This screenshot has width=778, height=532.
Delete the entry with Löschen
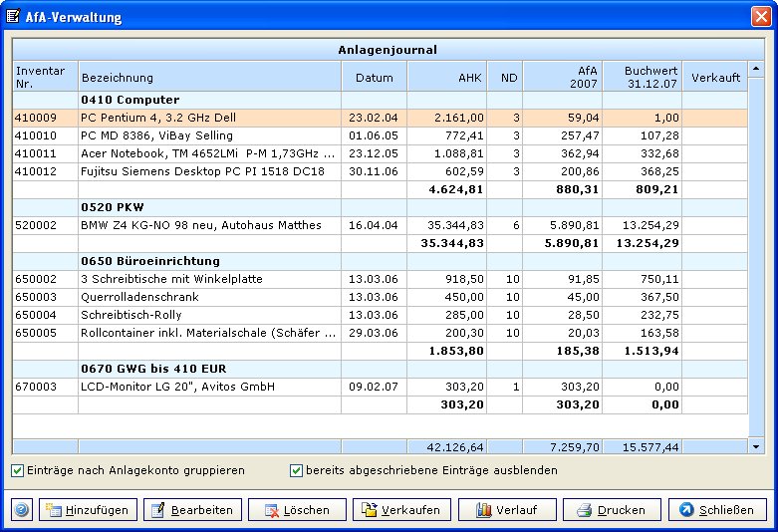pyautogui.click(x=297, y=510)
